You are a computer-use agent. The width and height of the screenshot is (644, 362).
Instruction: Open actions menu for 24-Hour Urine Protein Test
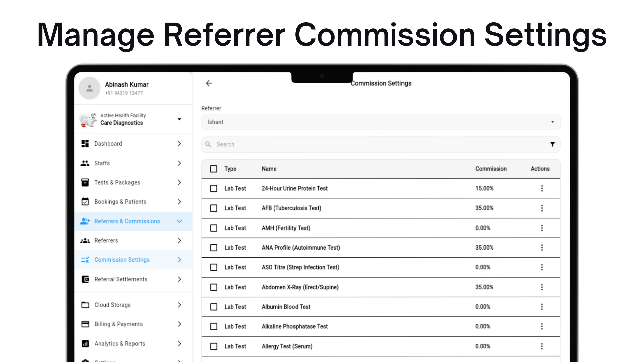tap(542, 188)
